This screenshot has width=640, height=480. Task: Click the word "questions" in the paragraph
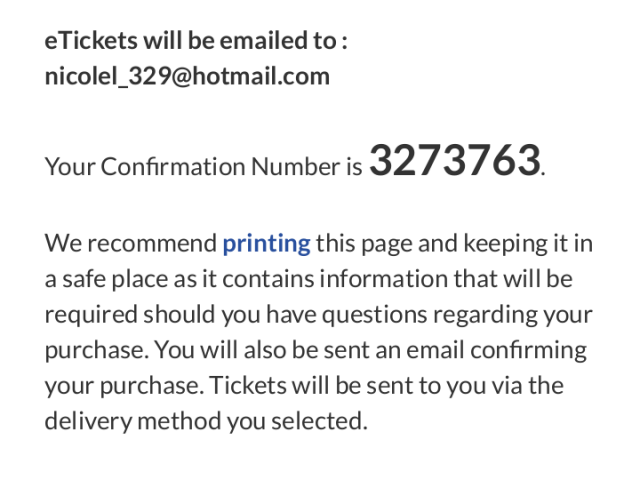(x=375, y=316)
